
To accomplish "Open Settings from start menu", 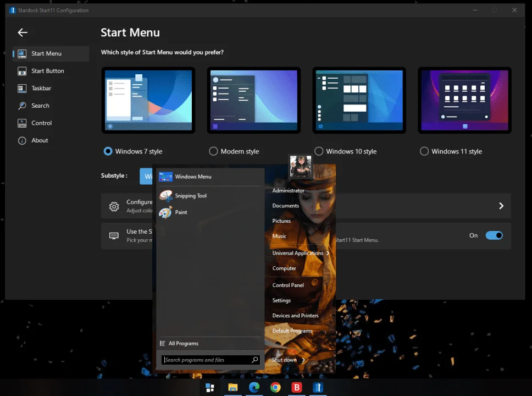I will (x=281, y=300).
